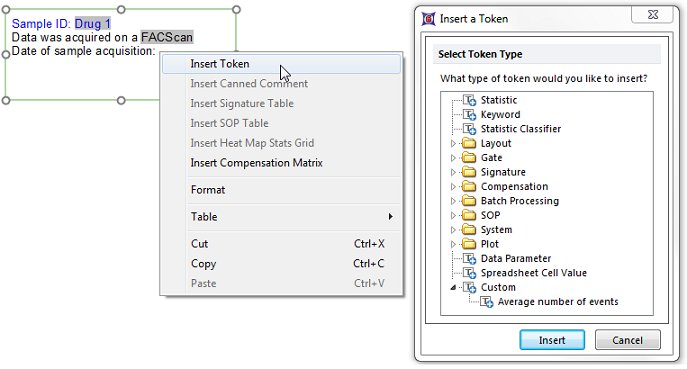Viewport: 687px width, 369px height.
Task: Click the Data Parameter token icon
Action: [470, 259]
